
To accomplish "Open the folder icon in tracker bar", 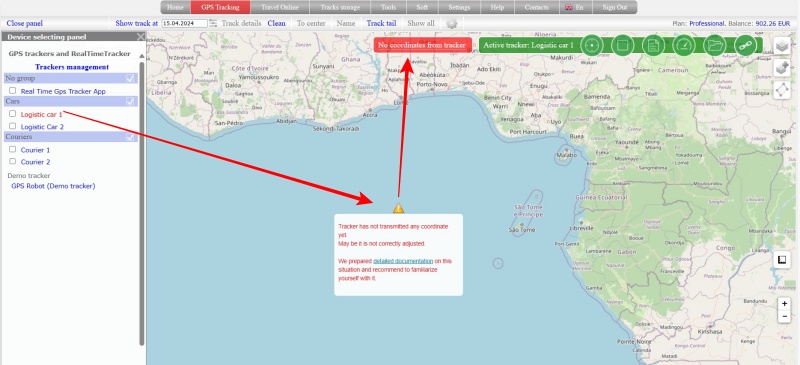I will point(715,45).
